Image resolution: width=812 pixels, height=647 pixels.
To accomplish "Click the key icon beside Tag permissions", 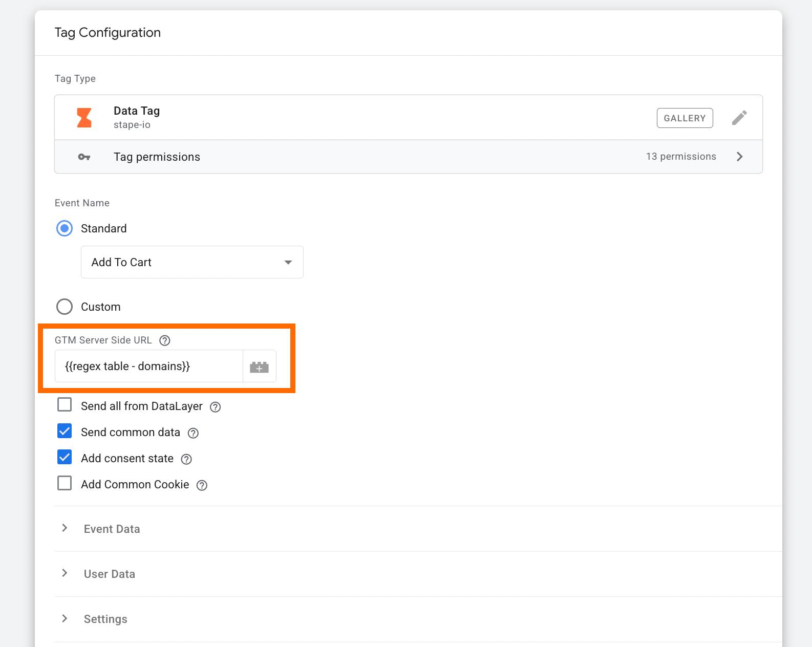I will tap(84, 157).
